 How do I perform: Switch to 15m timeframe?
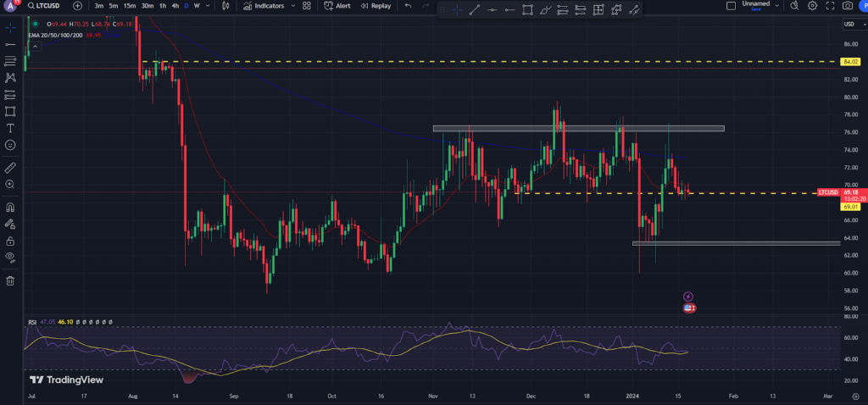pyautogui.click(x=130, y=6)
